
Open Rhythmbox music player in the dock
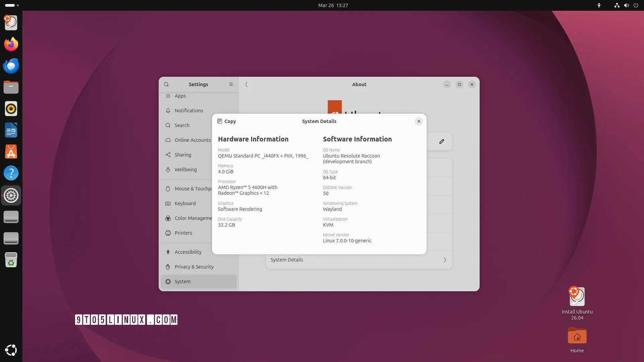(11, 109)
